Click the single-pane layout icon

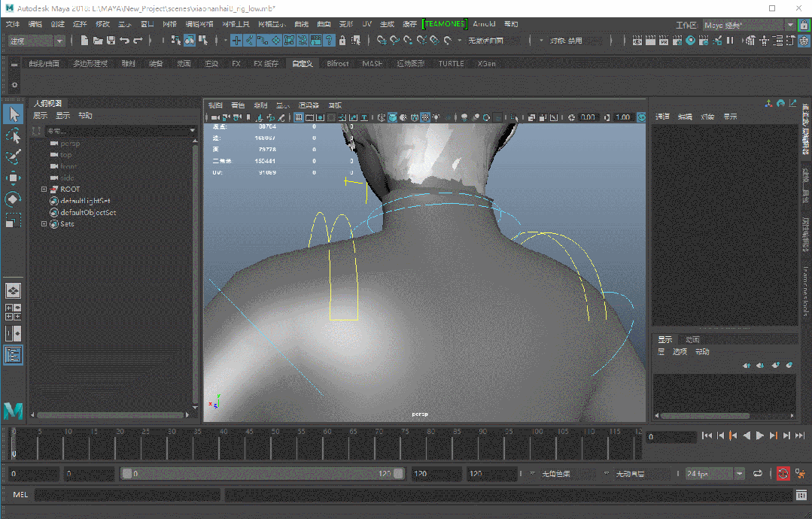click(13, 291)
